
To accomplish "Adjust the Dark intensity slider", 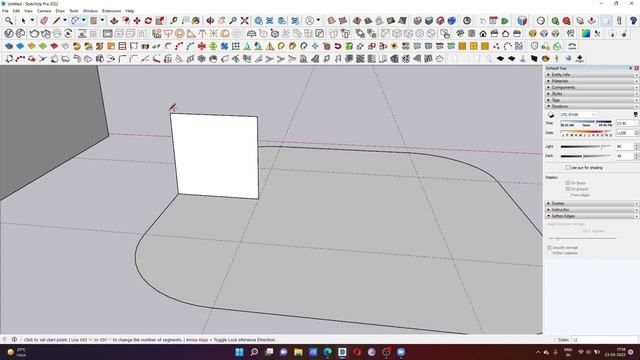I will click(586, 156).
